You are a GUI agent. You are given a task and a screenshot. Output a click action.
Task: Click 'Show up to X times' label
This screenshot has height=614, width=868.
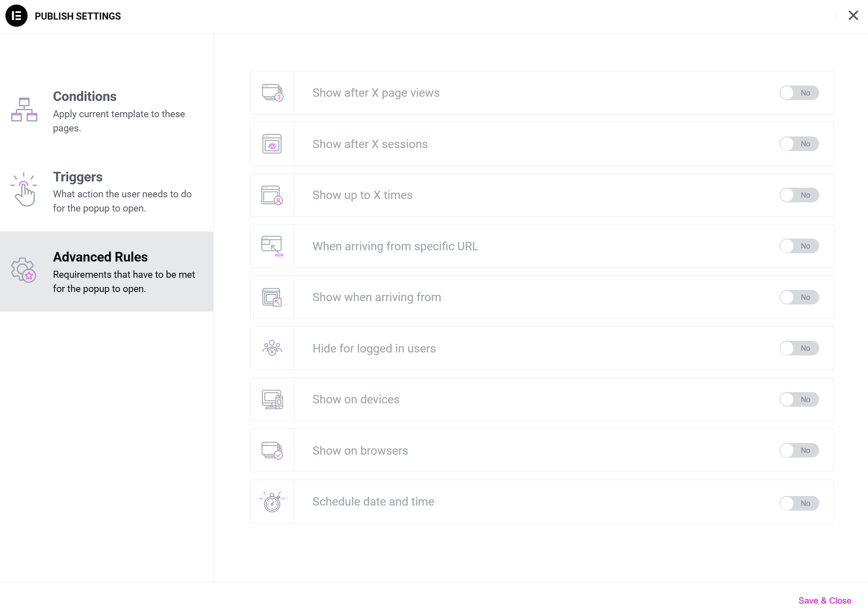click(362, 195)
